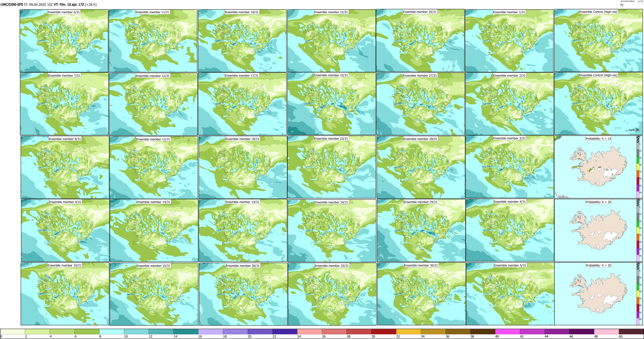The height and width of the screenshot is (339, 644).
Task: Pick the teal 12–14 legend swatch
Action: 161,332
